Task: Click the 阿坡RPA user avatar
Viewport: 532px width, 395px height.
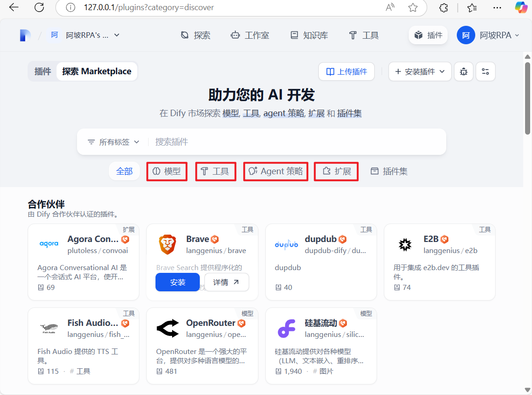Action: click(466, 35)
